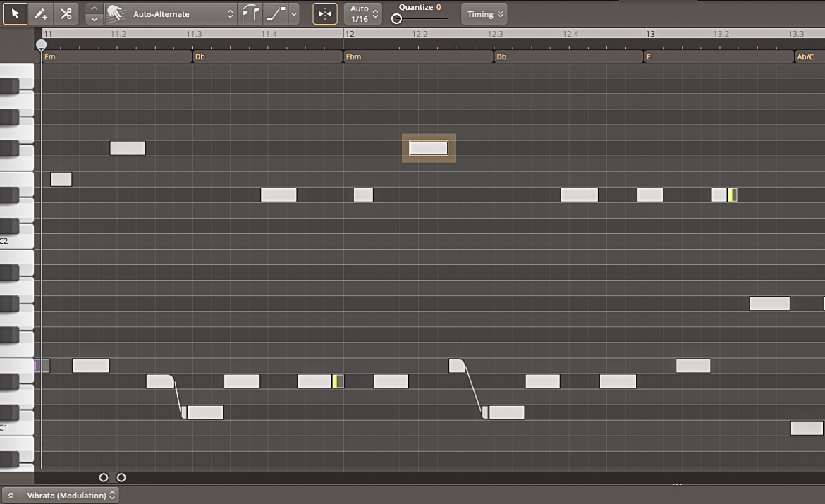825x504 pixels.
Task: Select the Db chord block following Em
Action: 268,57
